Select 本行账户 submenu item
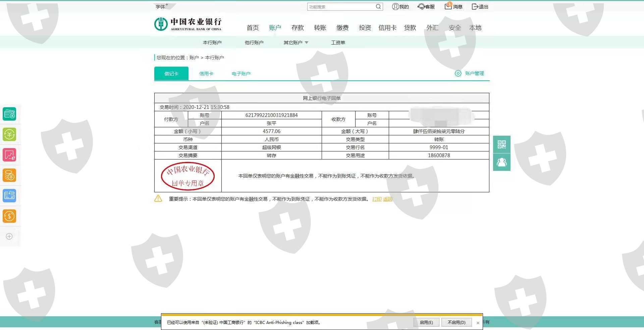 coord(212,43)
